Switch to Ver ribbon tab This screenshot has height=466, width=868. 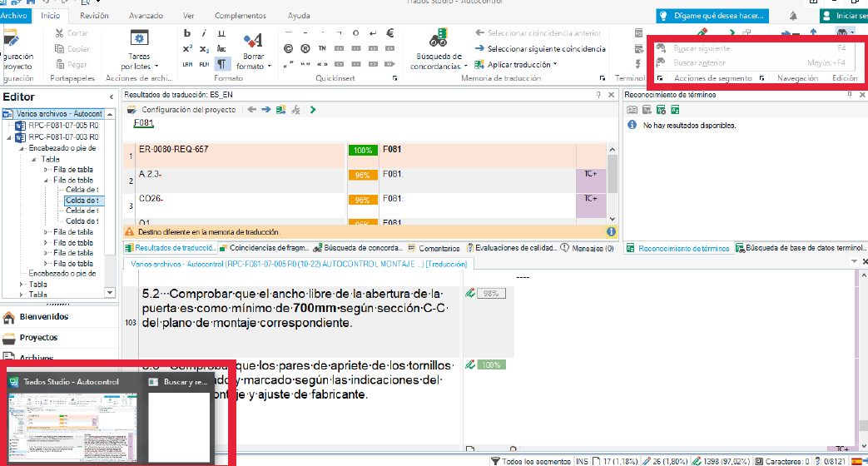189,16
